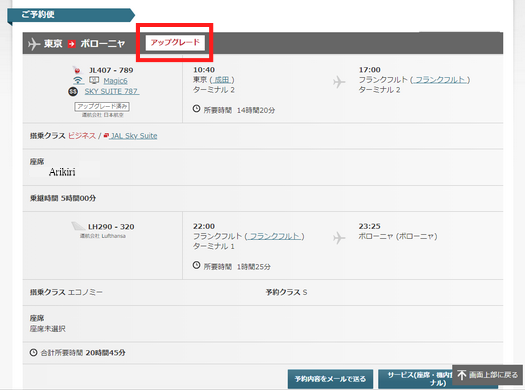Open the JAL Sky Suite class link

[134, 136]
